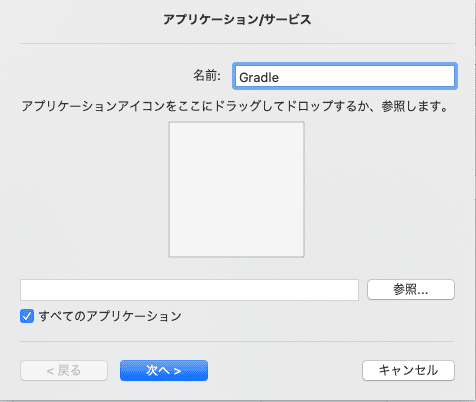
Task: Click the 次へ > button
Action: click(x=164, y=370)
